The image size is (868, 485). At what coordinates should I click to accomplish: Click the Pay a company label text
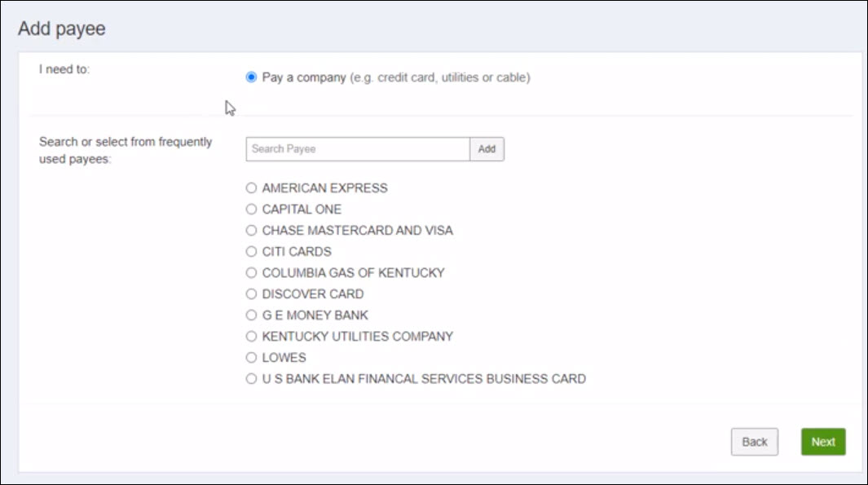tap(304, 77)
